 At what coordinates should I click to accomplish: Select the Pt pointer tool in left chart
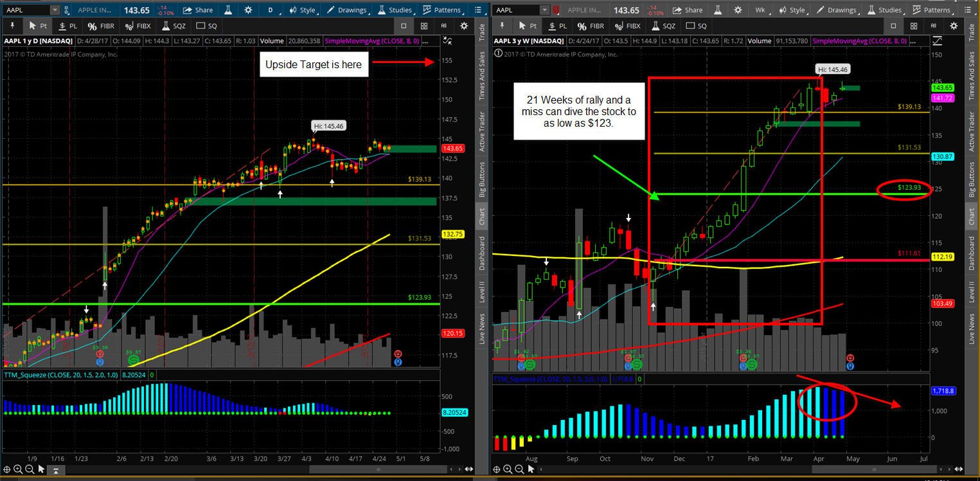pos(39,26)
